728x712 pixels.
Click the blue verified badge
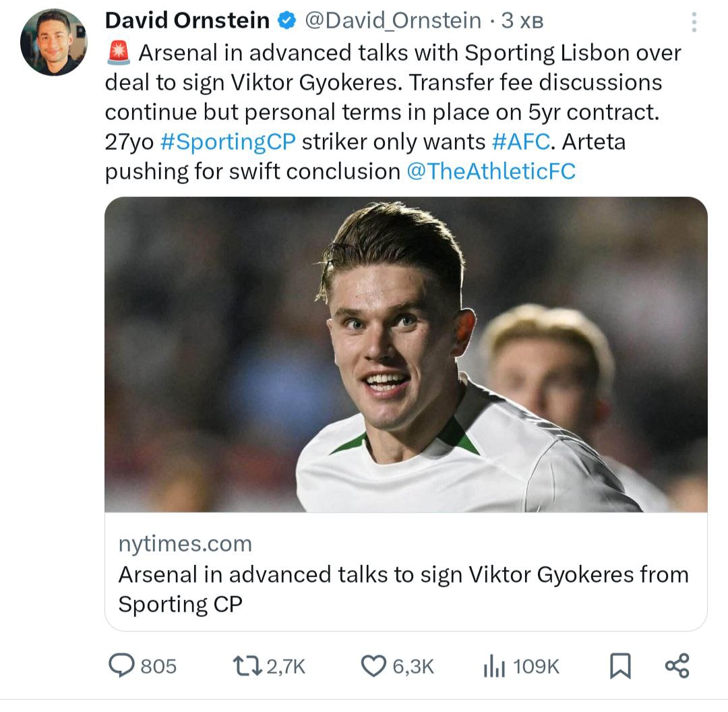pos(286,22)
